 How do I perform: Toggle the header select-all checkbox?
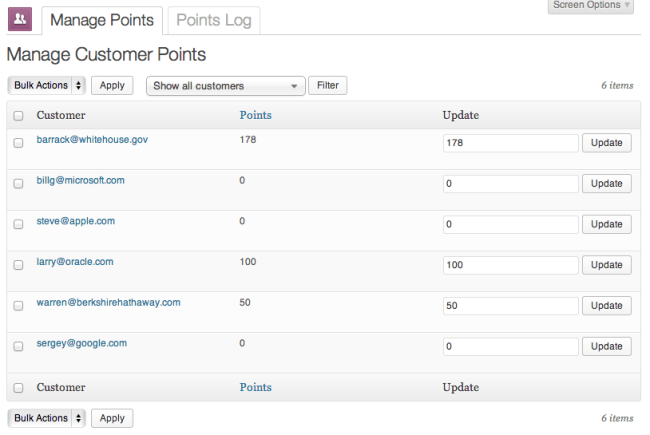click(x=18, y=116)
